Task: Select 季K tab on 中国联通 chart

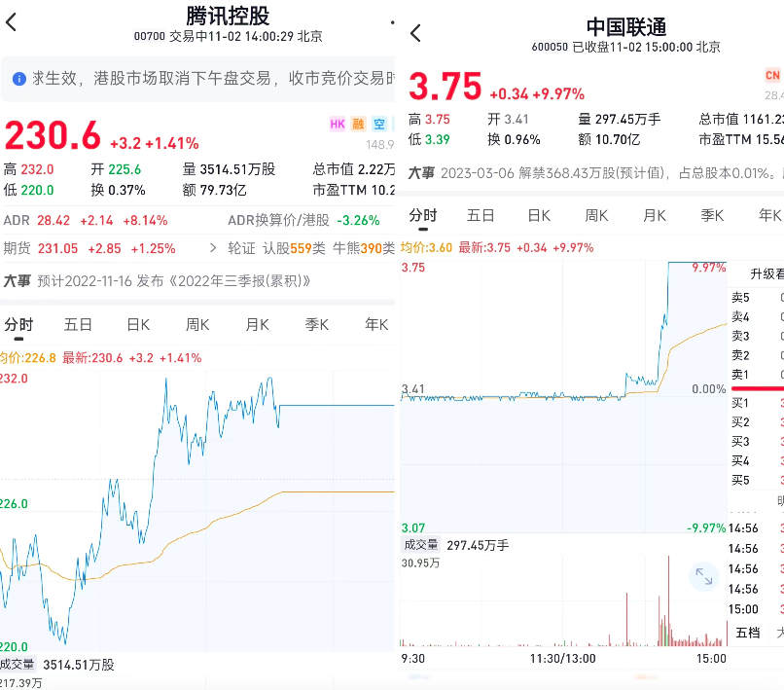Action: (x=712, y=215)
